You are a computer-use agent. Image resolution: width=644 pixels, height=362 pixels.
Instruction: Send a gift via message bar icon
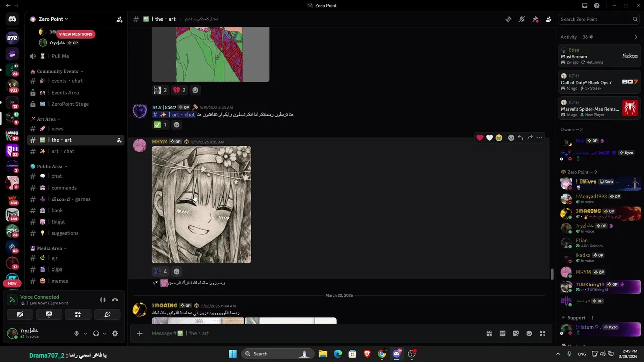(x=489, y=333)
